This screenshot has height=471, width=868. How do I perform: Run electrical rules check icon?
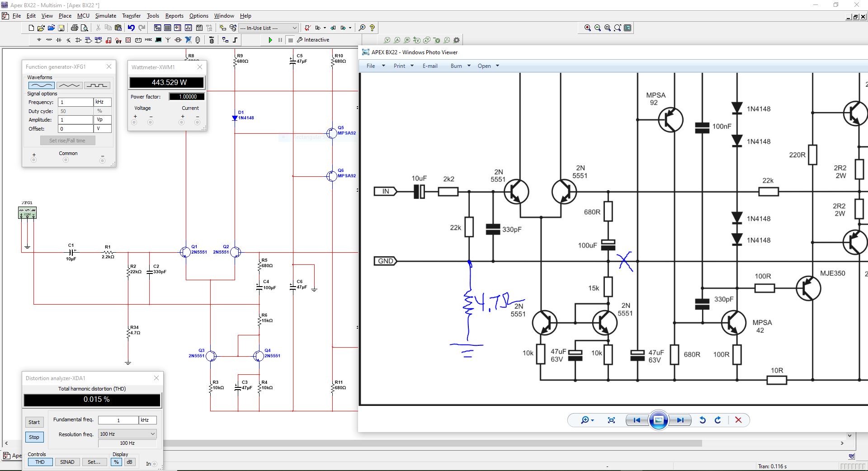(x=307, y=28)
